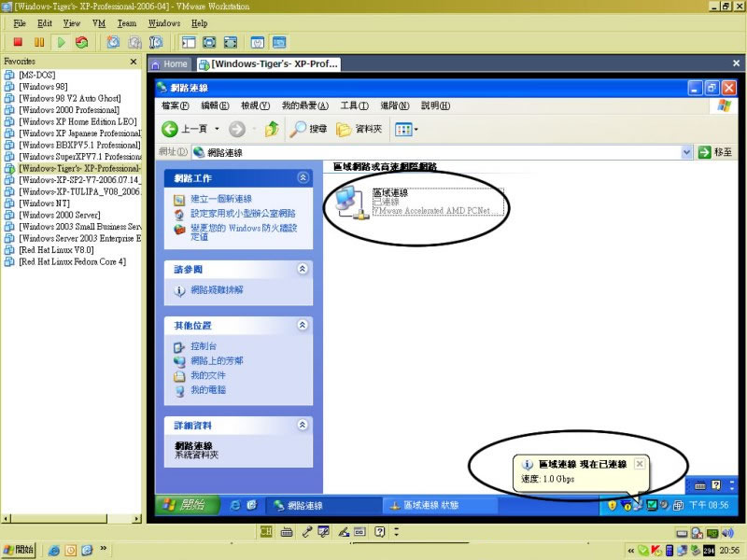Click the Internet Explorer quick launch icon in the guest
This screenshot has width=747, height=560.
point(235,505)
